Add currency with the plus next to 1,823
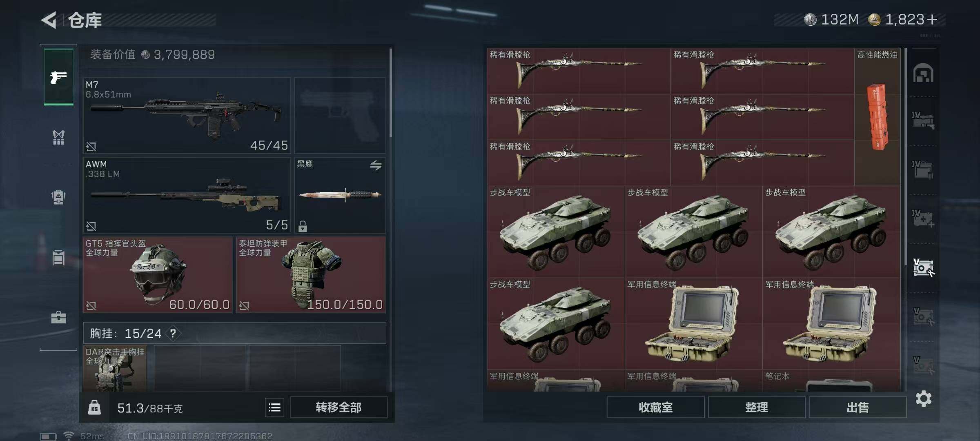The height and width of the screenshot is (441, 980). point(932,20)
